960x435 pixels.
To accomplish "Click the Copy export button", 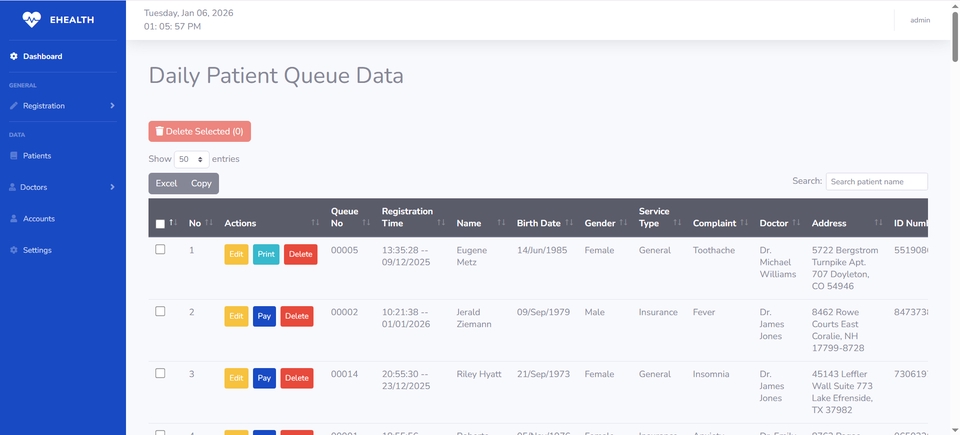I will (x=201, y=183).
